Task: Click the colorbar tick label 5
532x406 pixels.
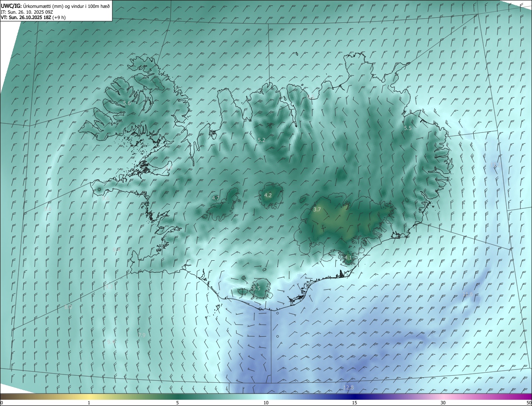Action: point(177,403)
